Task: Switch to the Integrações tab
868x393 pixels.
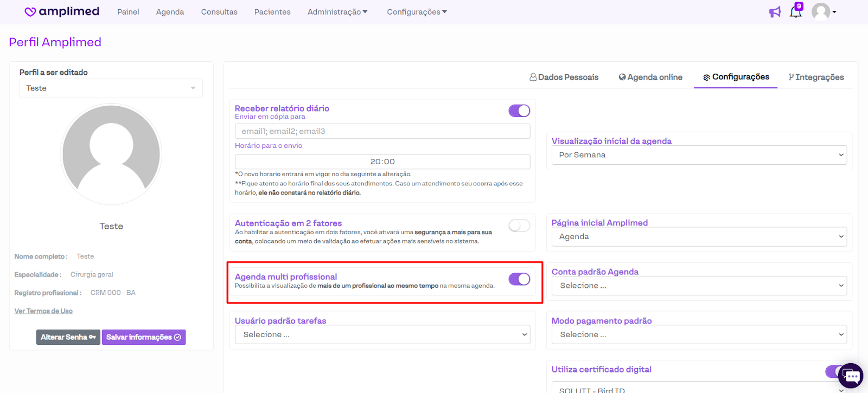Action: (x=816, y=78)
